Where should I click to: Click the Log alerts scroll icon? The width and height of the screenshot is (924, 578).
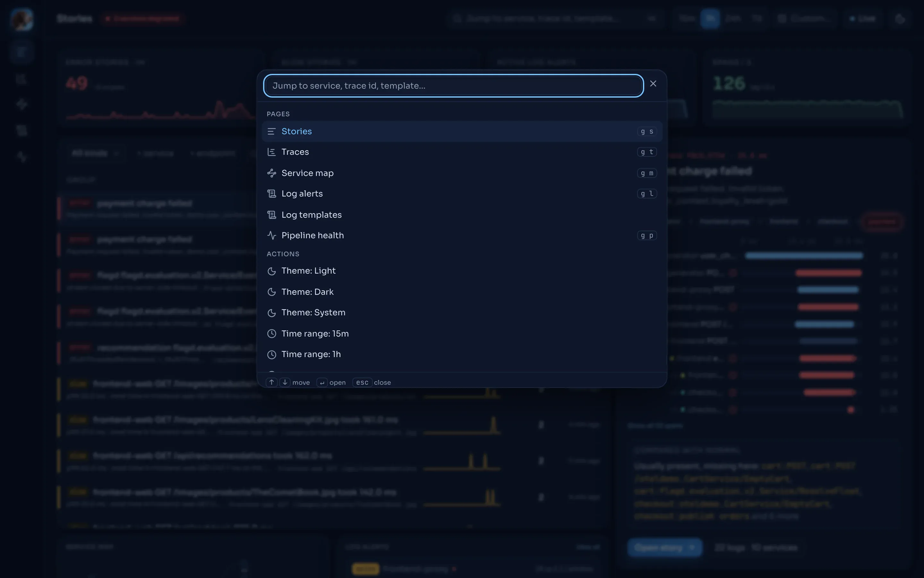(271, 194)
